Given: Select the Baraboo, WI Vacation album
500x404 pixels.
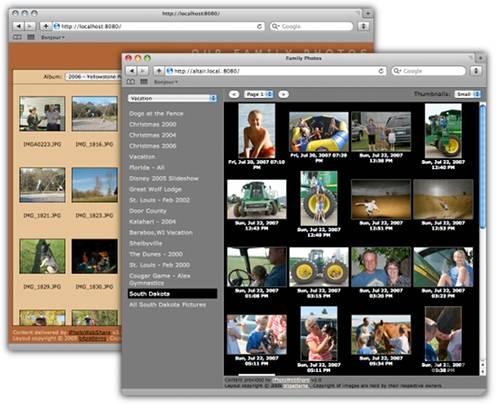Looking at the screenshot, I should [161, 233].
